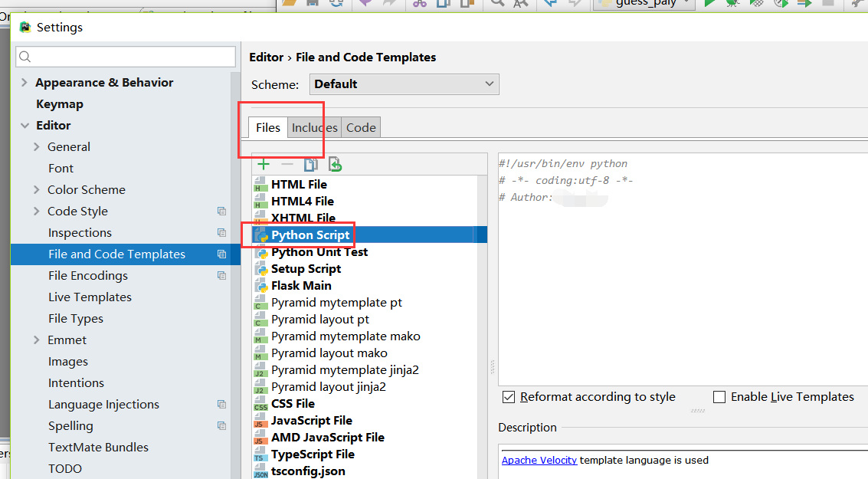Collapse the Editor section arrow
The image size is (868, 479).
[25, 126]
